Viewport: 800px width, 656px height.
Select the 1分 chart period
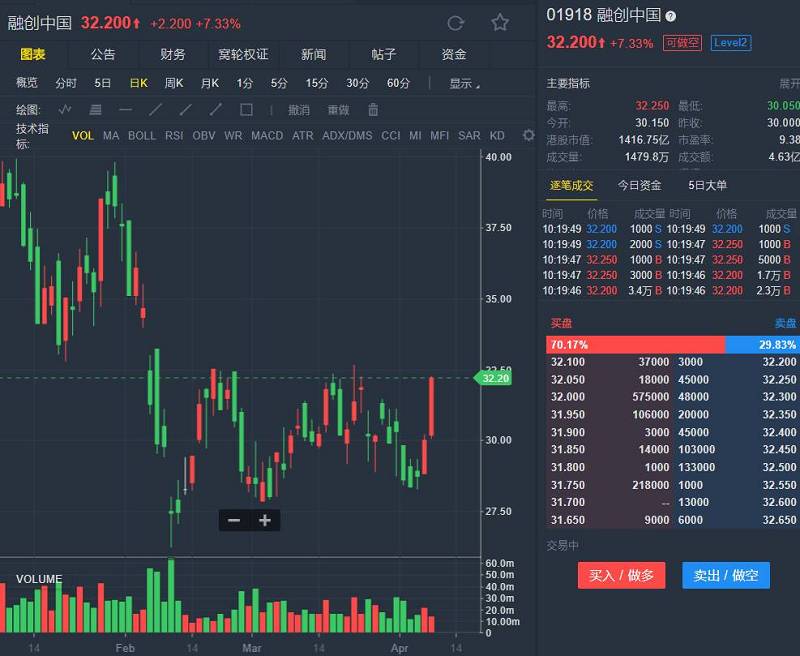coord(244,83)
